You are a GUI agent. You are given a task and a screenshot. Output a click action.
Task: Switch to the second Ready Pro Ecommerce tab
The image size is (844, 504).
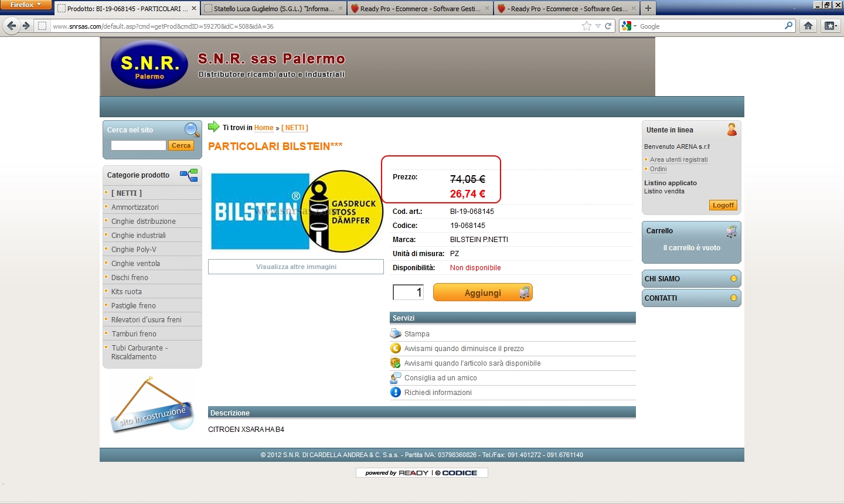click(x=567, y=8)
